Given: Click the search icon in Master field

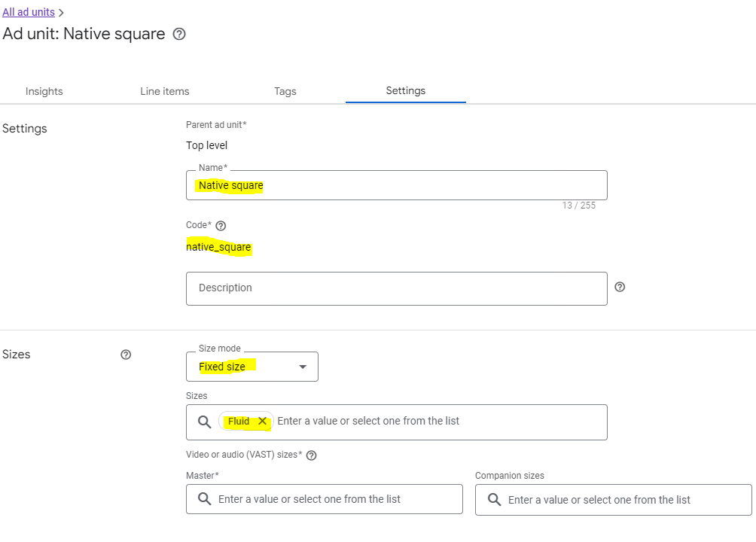Looking at the screenshot, I should click(x=204, y=499).
